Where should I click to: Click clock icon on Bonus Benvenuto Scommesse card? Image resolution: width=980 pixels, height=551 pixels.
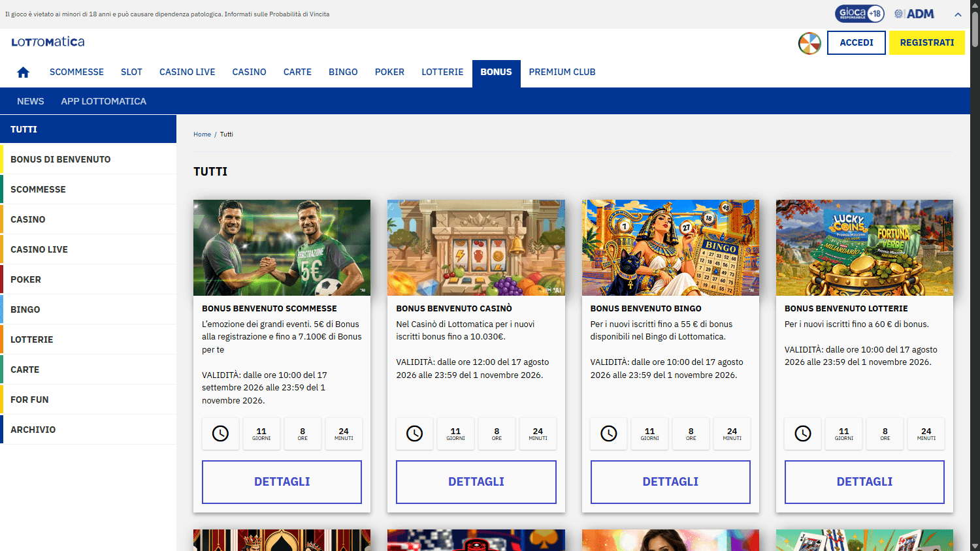[x=221, y=433]
